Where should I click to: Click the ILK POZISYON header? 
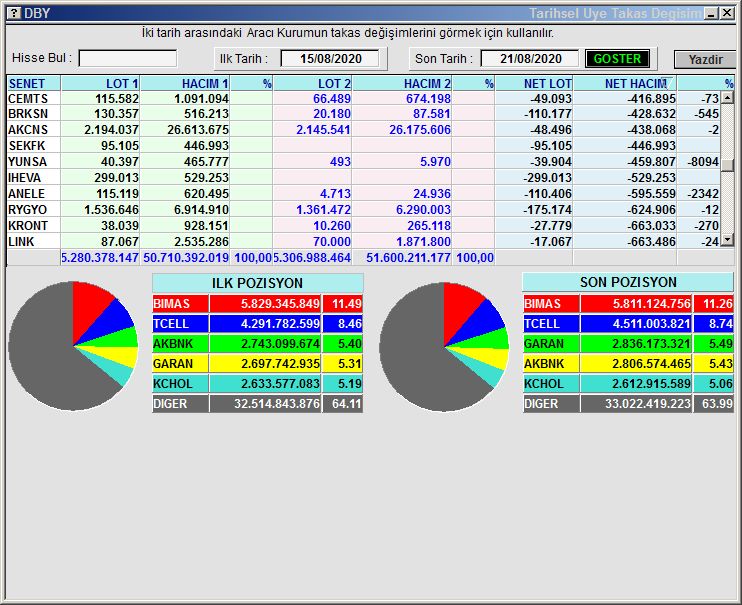pos(257,283)
